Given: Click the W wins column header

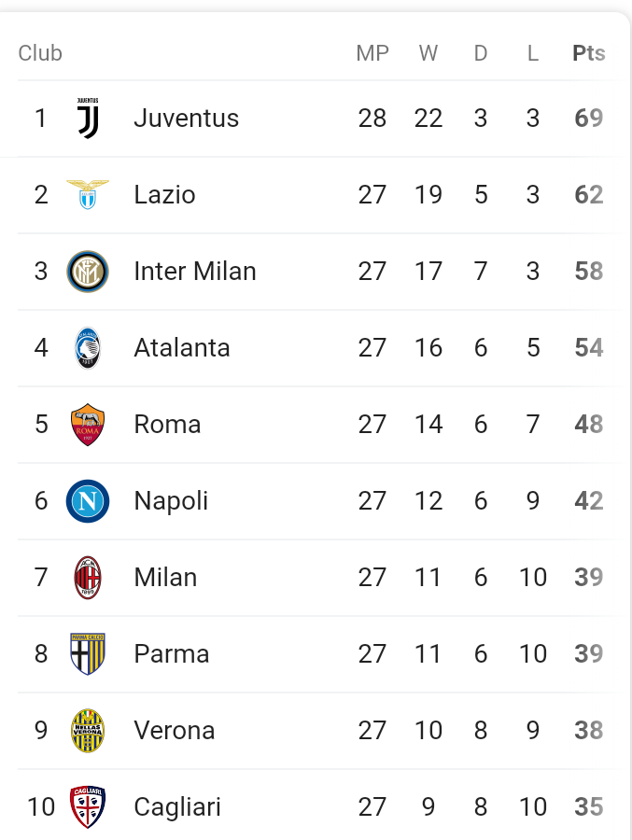Looking at the screenshot, I should pos(428,53).
